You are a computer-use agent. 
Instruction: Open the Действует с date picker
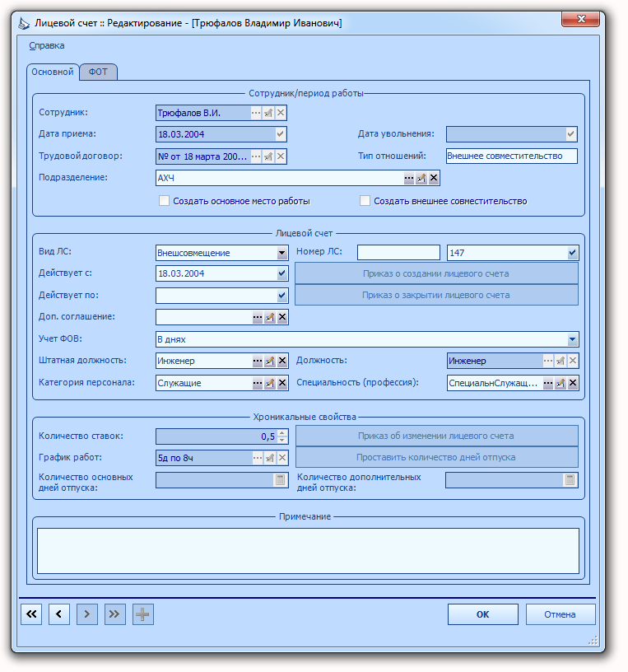(281, 273)
